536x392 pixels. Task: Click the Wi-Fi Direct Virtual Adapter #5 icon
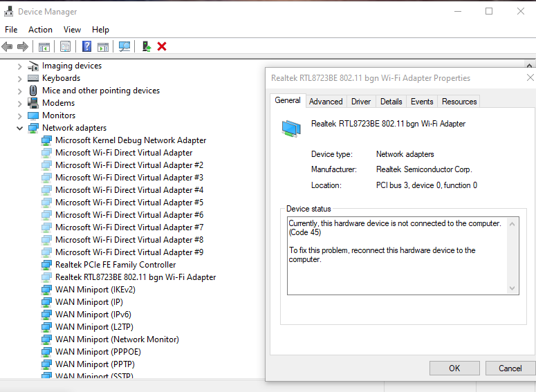[x=46, y=203]
